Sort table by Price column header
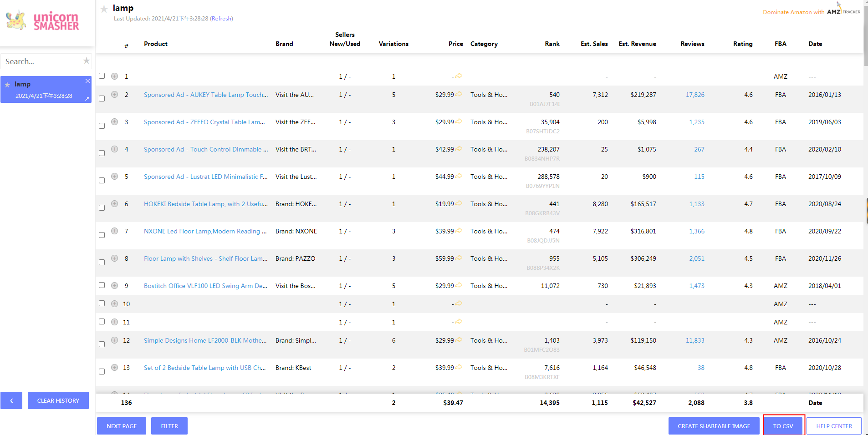The image size is (868, 435). (x=455, y=44)
